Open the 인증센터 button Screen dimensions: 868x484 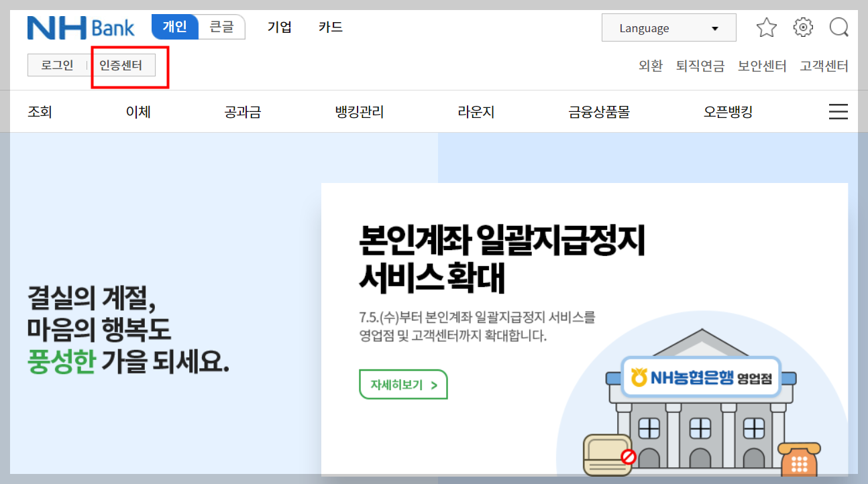tap(121, 66)
